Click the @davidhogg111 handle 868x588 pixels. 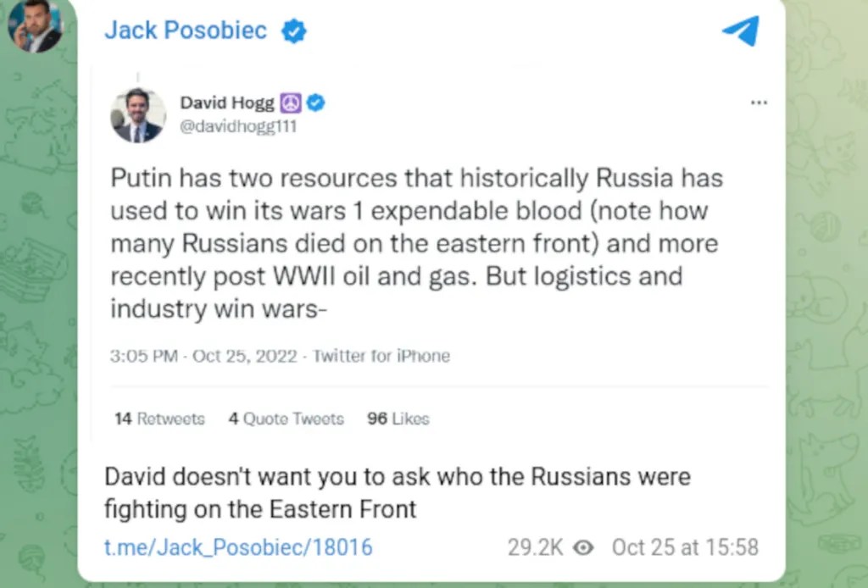[238, 126]
